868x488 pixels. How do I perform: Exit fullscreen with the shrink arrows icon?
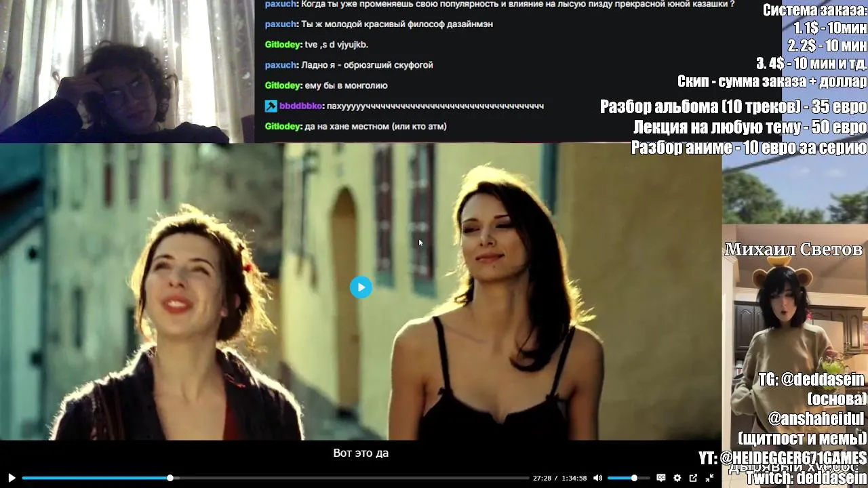pyautogui.click(x=709, y=478)
